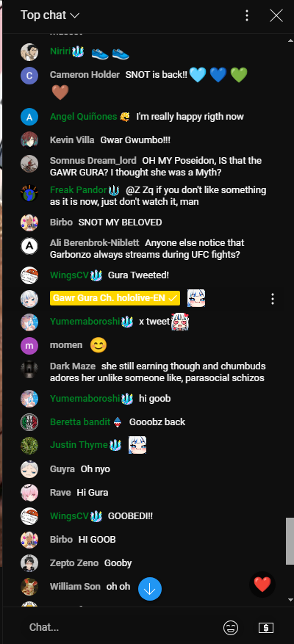Image resolution: width=294 pixels, height=644 pixels.
Task: Click momen's purple m avatar
Action: [29, 345]
